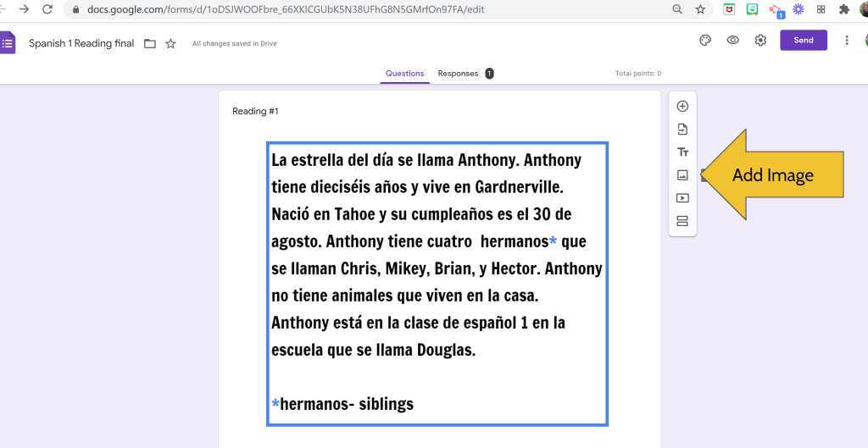Go to the Google Forms home icon

click(x=7, y=43)
